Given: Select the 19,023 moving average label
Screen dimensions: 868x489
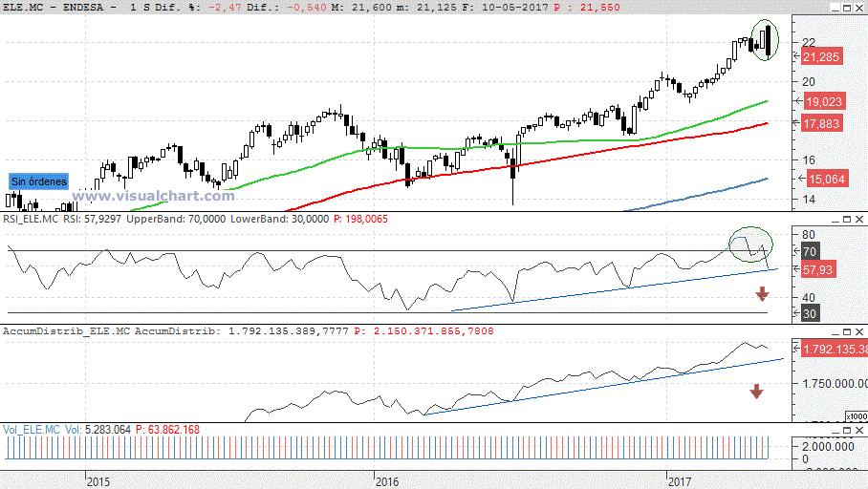Looking at the screenshot, I should point(824,102).
